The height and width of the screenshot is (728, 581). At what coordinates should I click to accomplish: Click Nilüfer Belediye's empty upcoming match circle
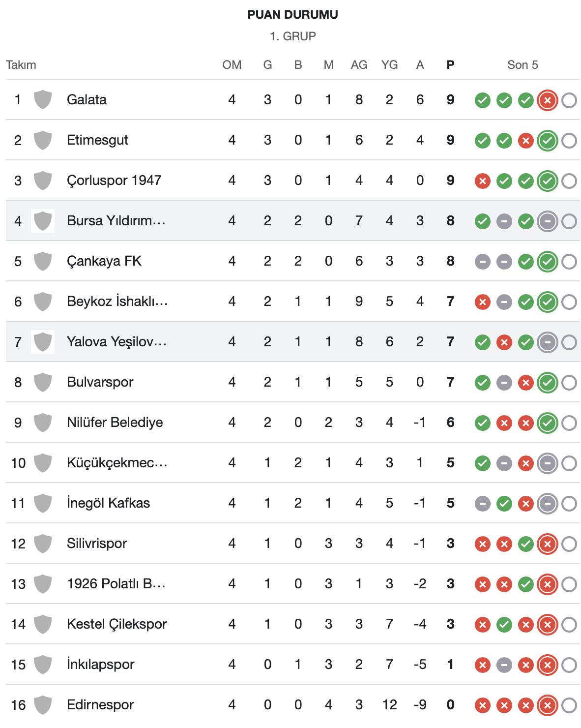pos(569,424)
